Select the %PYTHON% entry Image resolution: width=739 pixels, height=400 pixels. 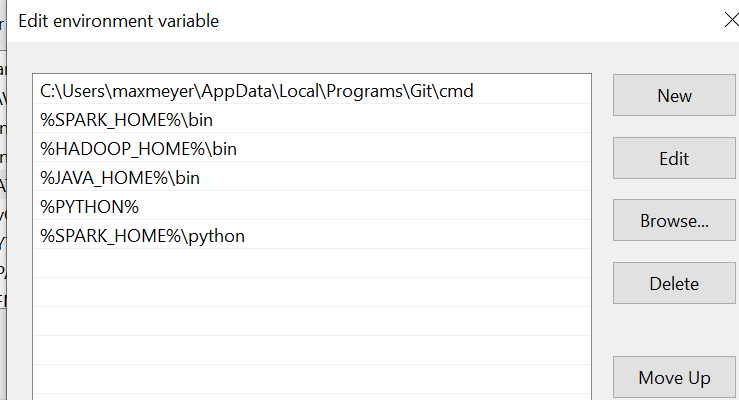pyautogui.click(x=312, y=207)
